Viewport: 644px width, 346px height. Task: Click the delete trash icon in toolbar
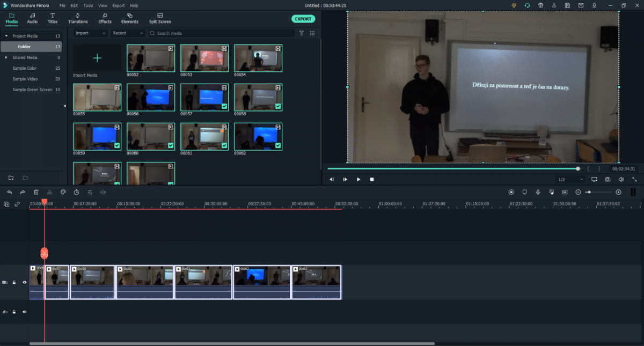(x=36, y=192)
